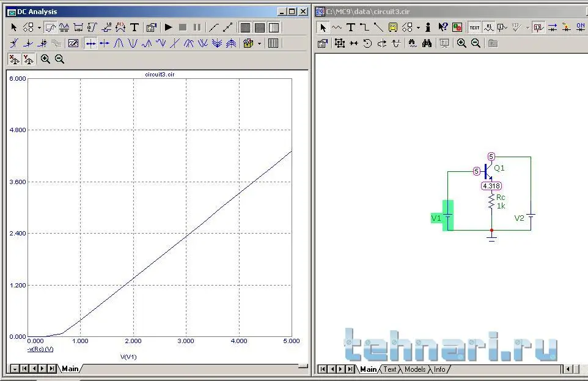588x381 pixels.
Task: Select the arrow pointer in DC Analysis toolbar
Action: [14, 28]
